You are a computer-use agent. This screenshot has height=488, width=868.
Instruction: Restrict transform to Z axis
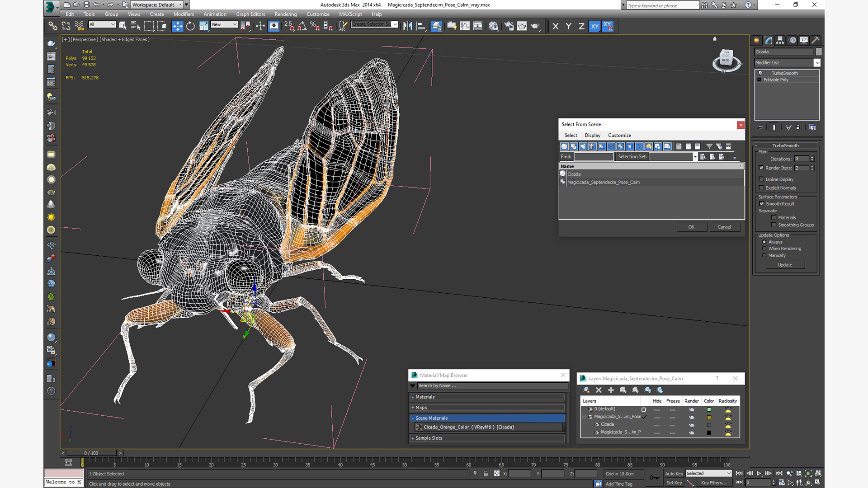[581, 26]
